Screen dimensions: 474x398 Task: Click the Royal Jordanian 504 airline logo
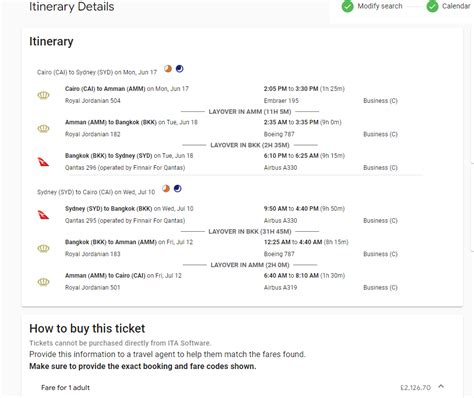43,95
